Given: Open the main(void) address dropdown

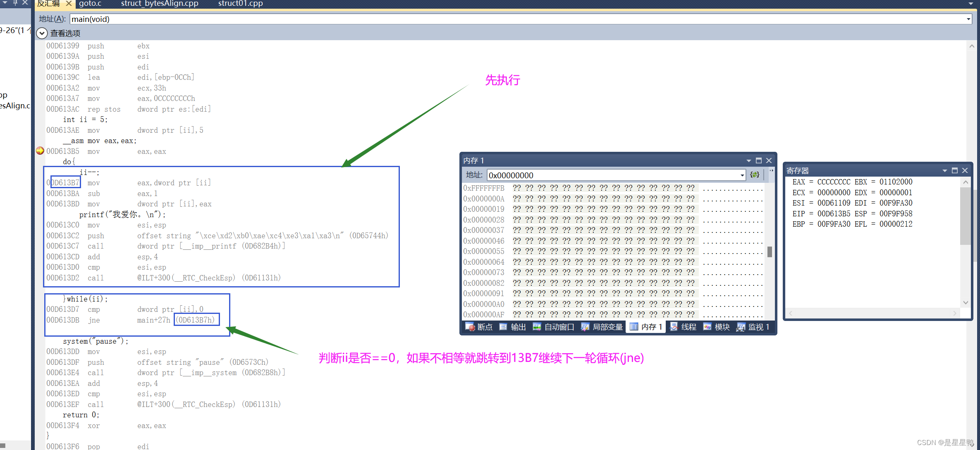Looking at the screenshot, I should pos(968,19).
